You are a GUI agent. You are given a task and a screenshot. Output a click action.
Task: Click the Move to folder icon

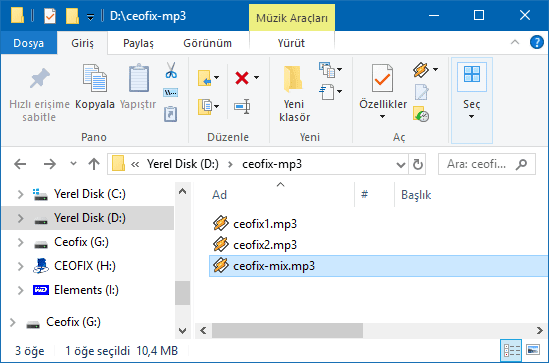pos(204,78)
